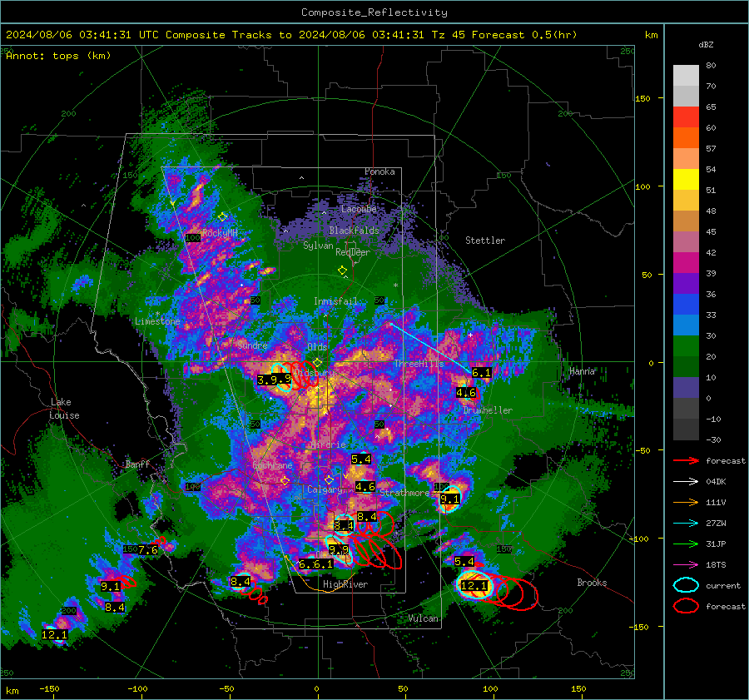The image size is (749, 700).
Task: Select the 42 dBZ pink swatch
Action: point(686,241)
